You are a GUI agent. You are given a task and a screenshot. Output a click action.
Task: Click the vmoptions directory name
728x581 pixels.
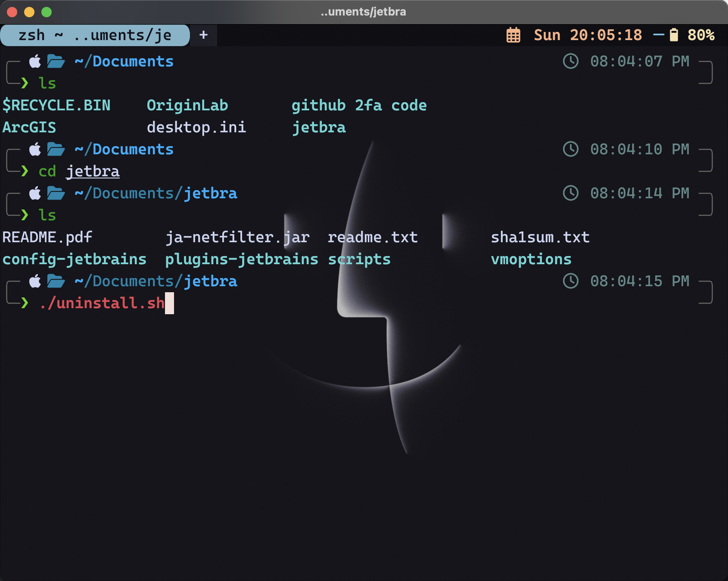click(x=531, y=259)
